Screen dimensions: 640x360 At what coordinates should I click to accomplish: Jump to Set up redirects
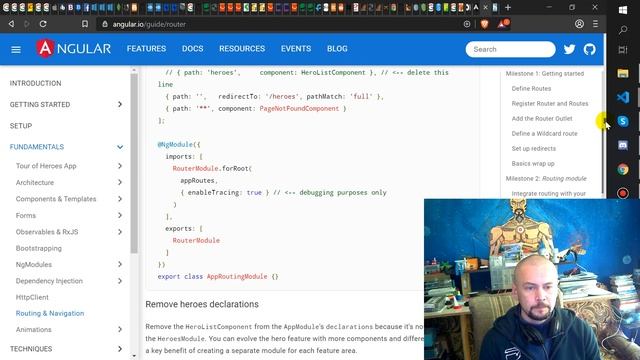point(533,149)
